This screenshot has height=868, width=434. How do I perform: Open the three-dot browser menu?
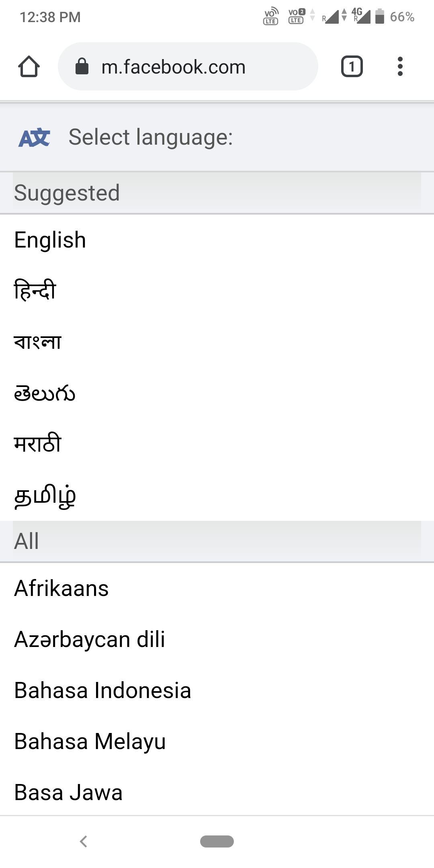(x=400, y=66)
